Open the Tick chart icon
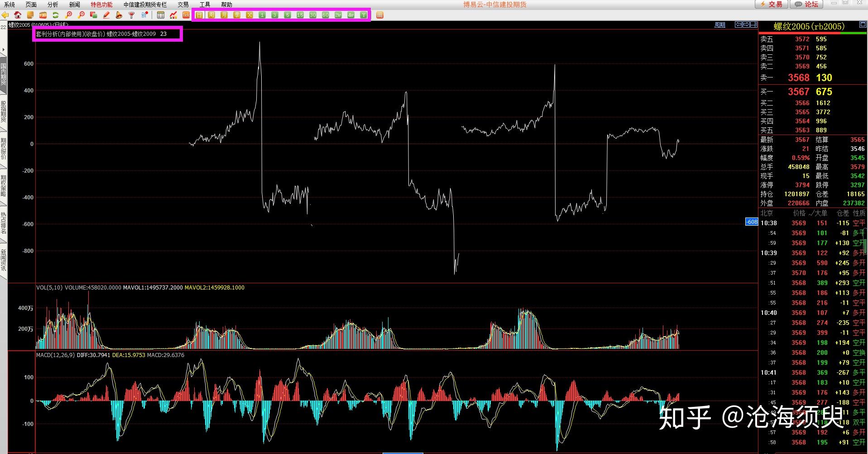The image size is (868, 454). pos(186,15)
